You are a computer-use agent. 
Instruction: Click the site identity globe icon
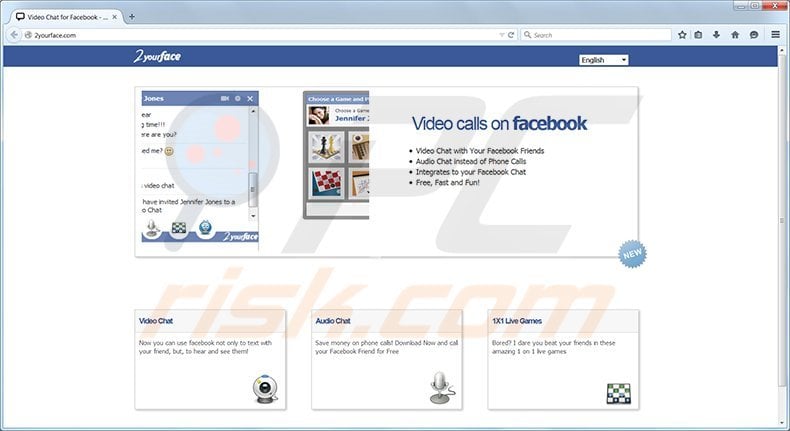(28, 35)
